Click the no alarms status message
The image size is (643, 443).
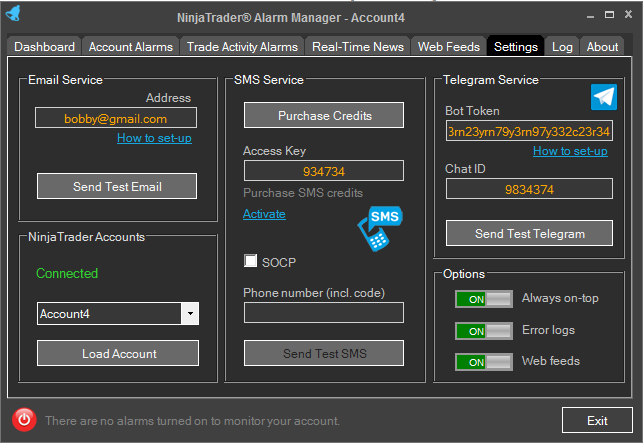192,421
